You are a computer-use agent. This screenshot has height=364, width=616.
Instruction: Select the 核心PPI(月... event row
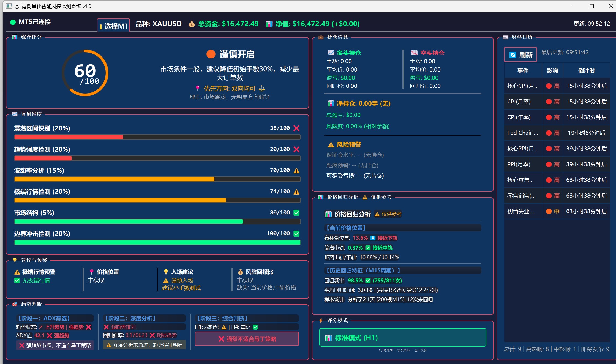pyautogui.click(x=557, y=149)
